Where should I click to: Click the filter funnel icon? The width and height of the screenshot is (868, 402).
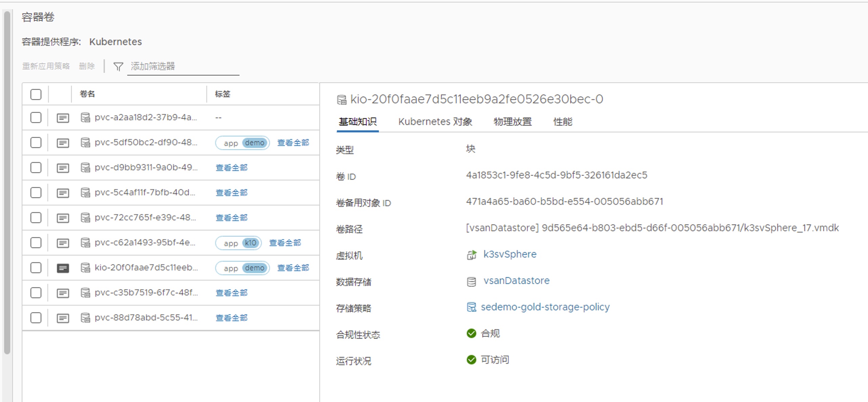pyautogui.click(x=118, y=67)
